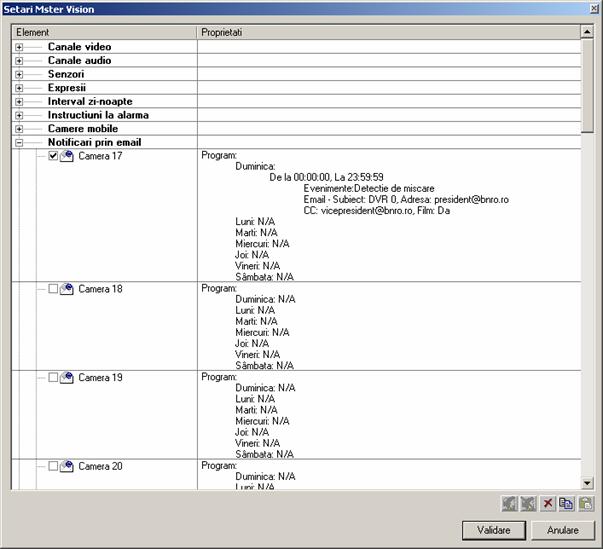
Task: Select the Camere mobile tree item
Action: (82, 129)
